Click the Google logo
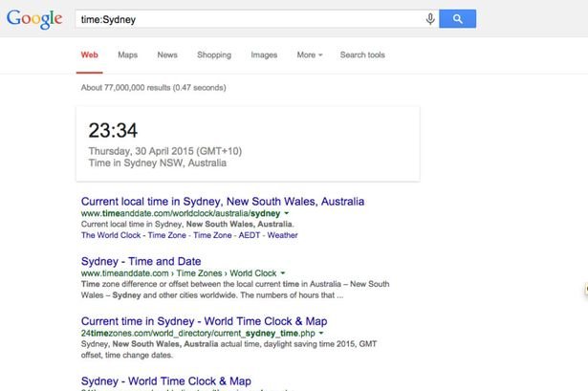The image size is (588, 391). click(x=34, y=19)
